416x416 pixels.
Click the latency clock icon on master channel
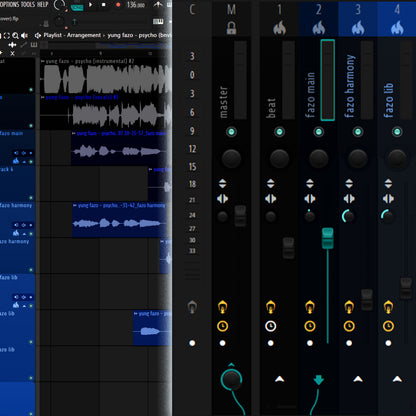(x=222, y=326)
